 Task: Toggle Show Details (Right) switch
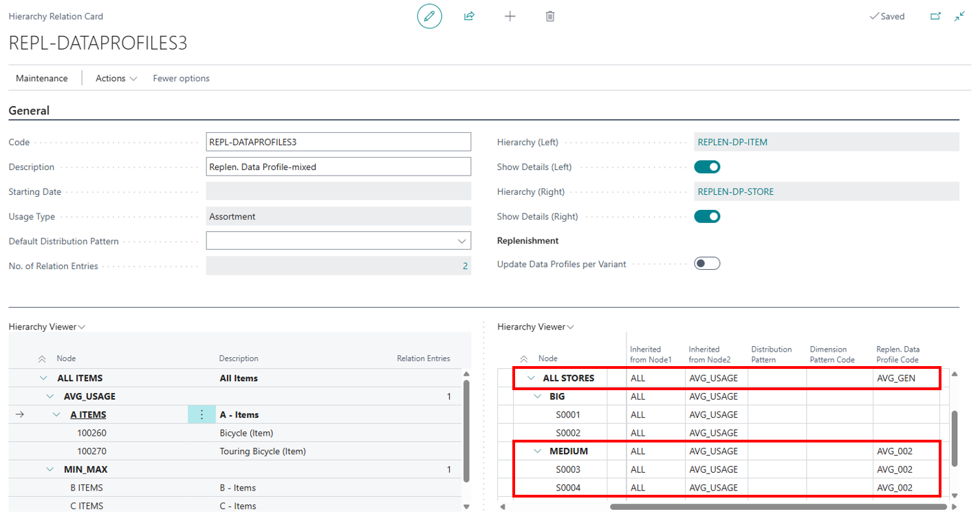707,216
